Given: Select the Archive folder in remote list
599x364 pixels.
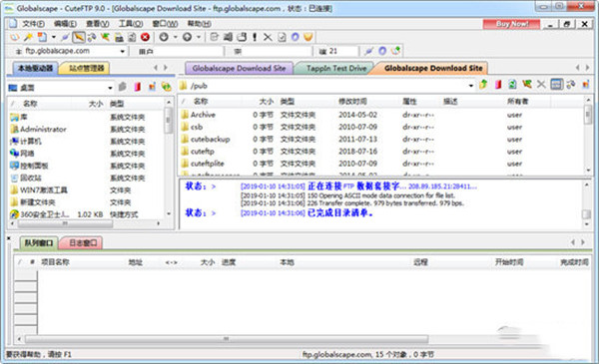Looking at the screenshot, I should [x=203, y=115].
